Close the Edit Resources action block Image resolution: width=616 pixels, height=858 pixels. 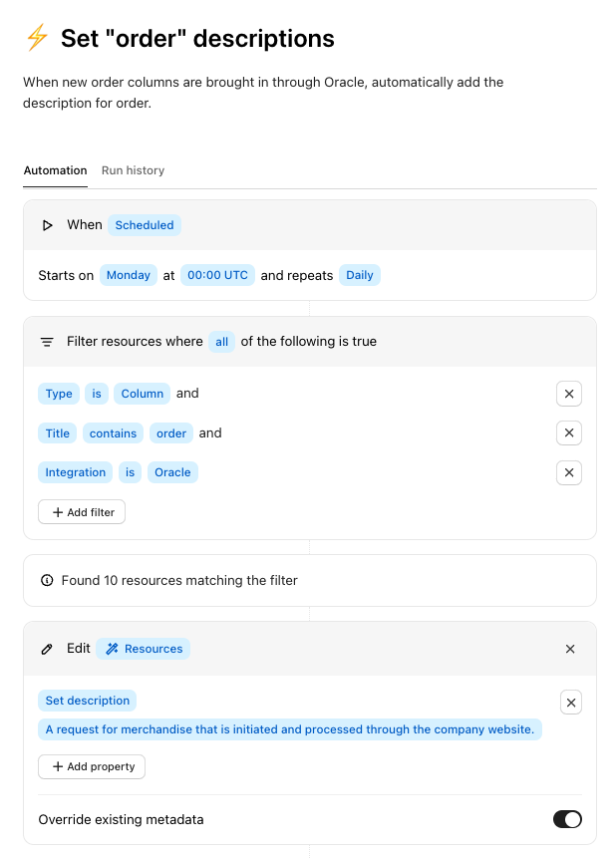[x=570, y=649]
